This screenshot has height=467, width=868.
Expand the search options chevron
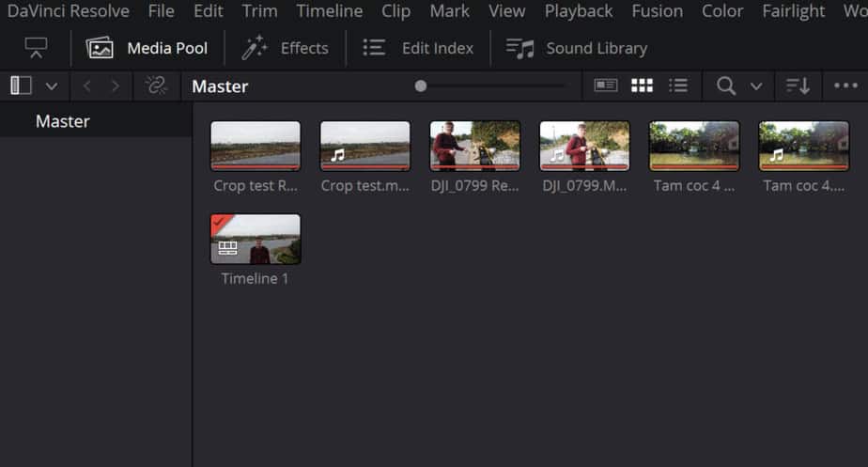pyautogui.click(x=756, y=86)
